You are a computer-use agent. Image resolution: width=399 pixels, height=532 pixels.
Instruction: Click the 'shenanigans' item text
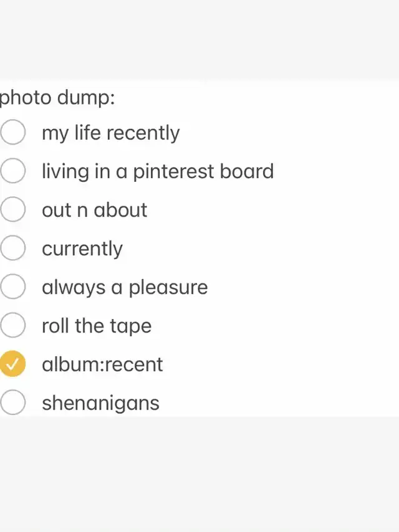[x=100, y=404]
